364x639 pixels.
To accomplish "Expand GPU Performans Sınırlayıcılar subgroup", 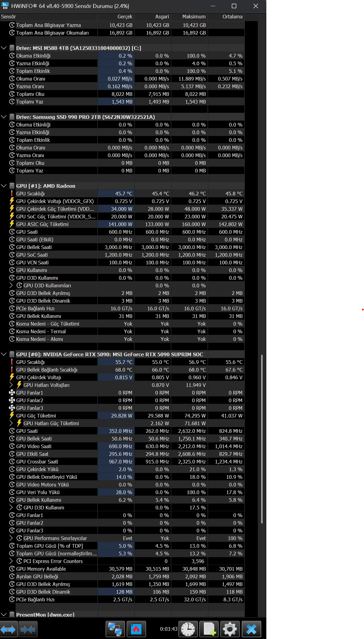I will [x=11, y=538].
